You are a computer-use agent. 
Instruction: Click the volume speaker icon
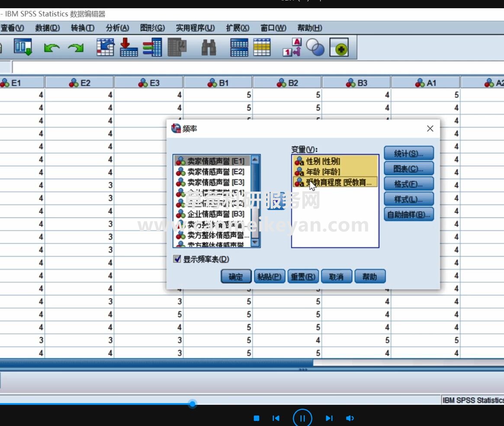tap(350, 418)
